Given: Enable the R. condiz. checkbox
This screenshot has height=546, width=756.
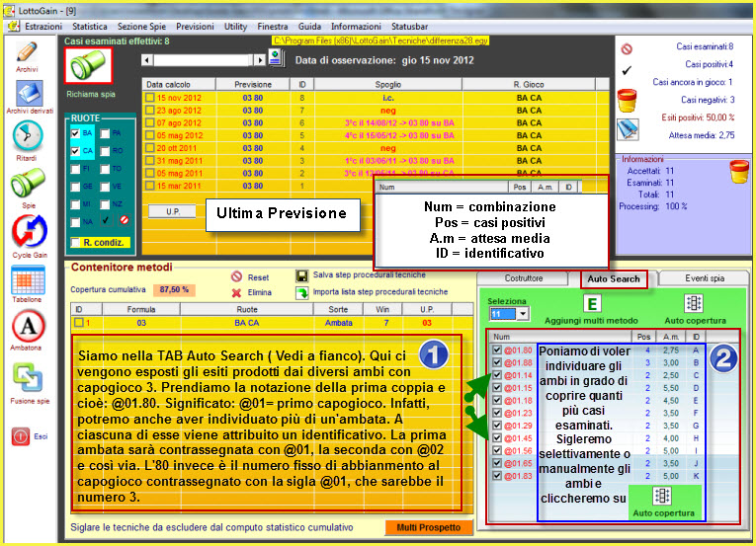Looking at the screenshot, I should pyautogui.click(x=75, y=243).
